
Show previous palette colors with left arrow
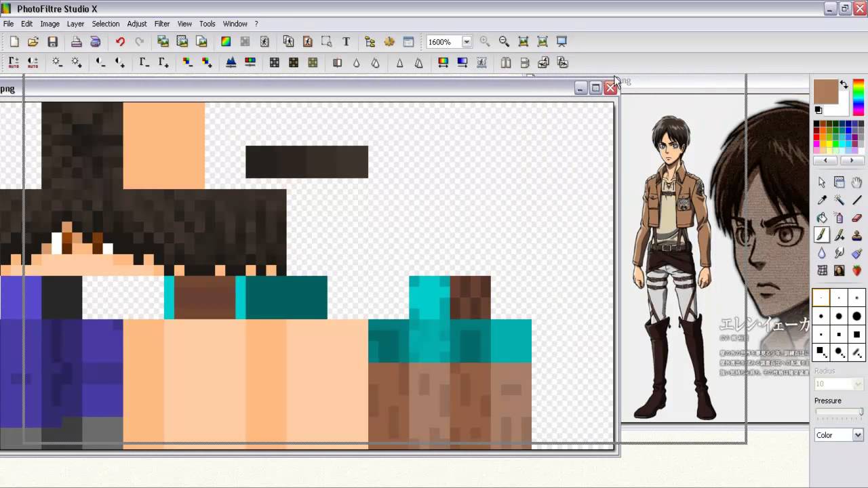pyautogui.click(x=826, y=161)
